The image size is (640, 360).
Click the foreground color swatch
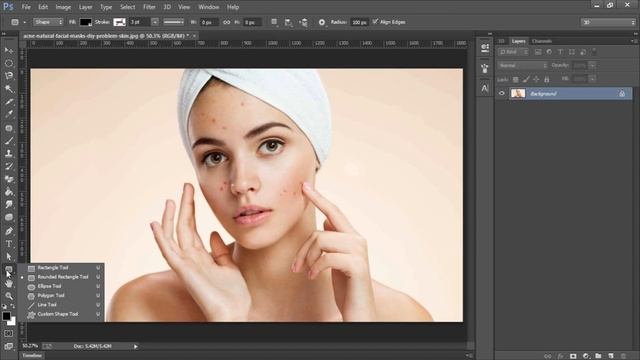click(x=7, y=316)
